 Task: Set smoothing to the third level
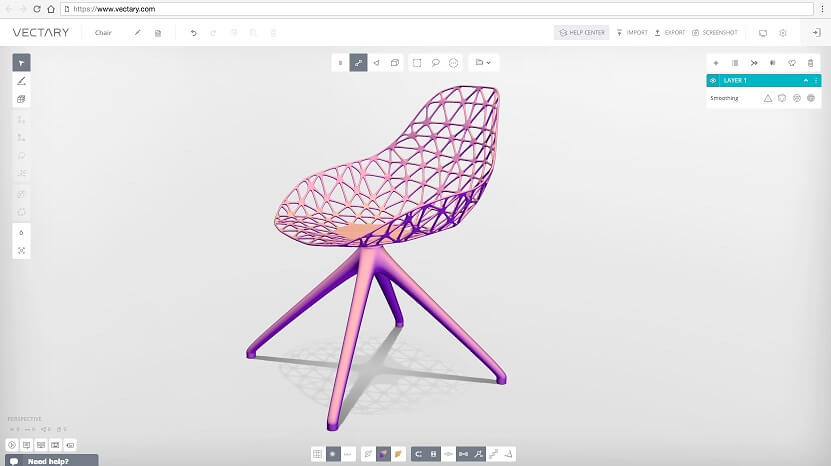(797, 98)
